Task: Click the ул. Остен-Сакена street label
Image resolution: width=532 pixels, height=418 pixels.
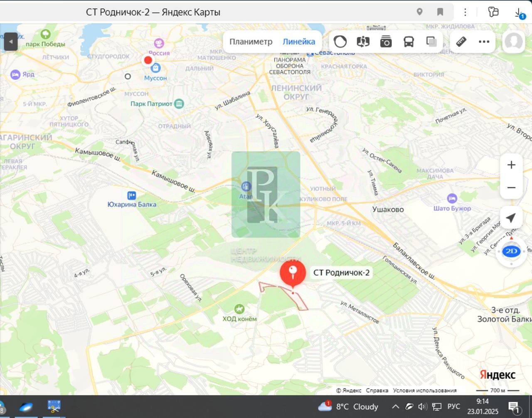Action: pyautogui.click(x=382, y=160)
